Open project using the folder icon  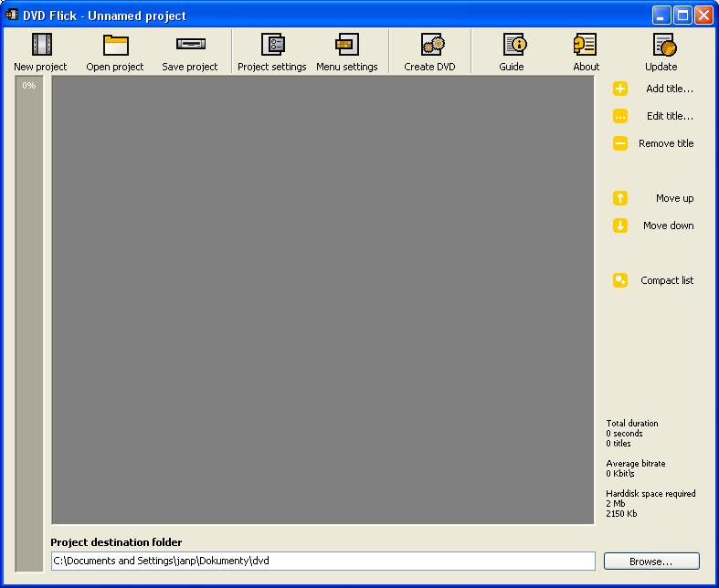115,51
